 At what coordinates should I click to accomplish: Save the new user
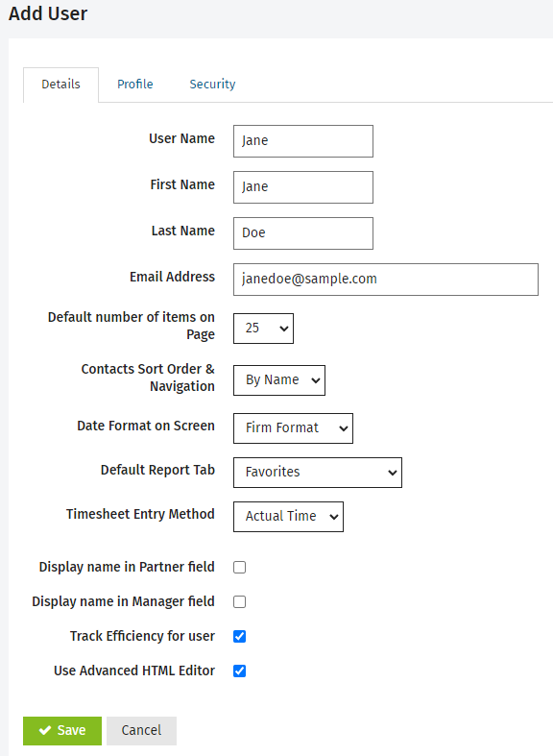pos(62,730)
